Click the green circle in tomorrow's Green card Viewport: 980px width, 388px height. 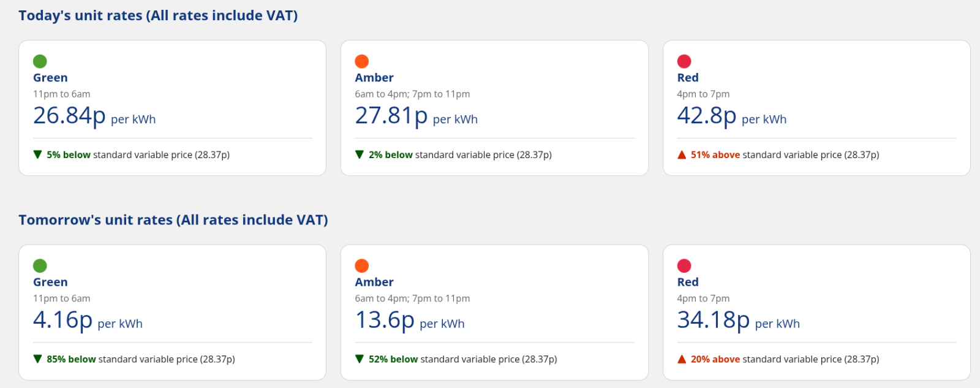tap(40, 265)
